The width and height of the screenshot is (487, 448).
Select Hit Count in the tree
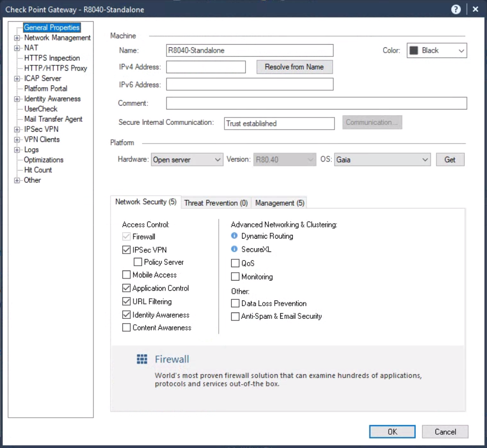click(x=38, y=170)
